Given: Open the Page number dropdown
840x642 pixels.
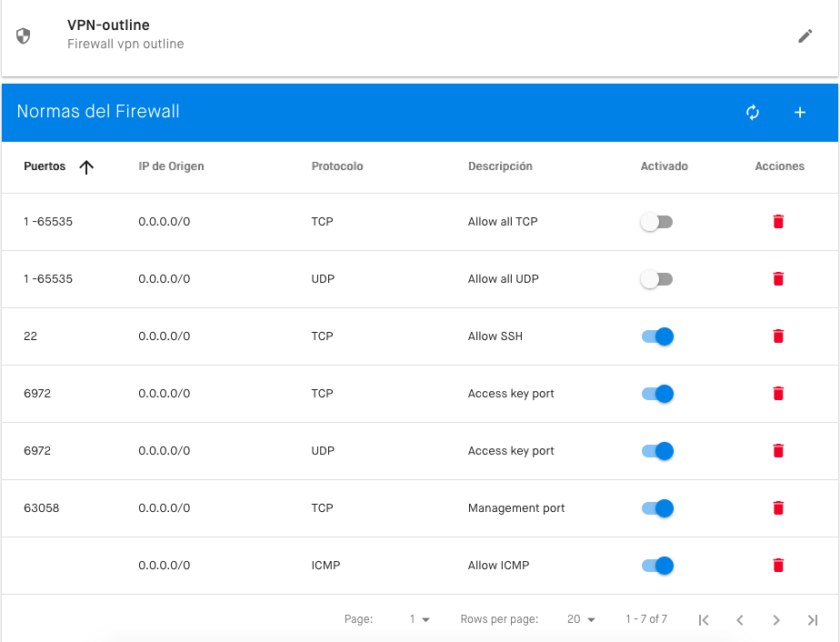Looking at the screenshot, I should (419, 619).
